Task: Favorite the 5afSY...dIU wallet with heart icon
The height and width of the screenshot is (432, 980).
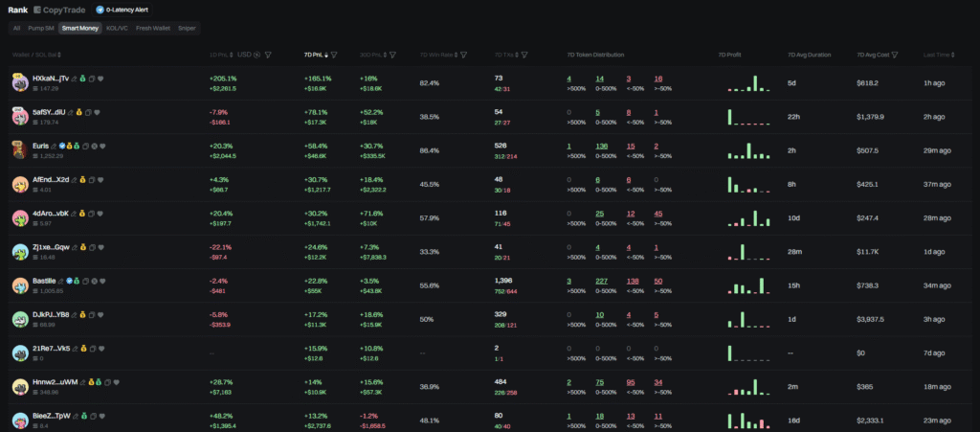Action: pos(98,112)
